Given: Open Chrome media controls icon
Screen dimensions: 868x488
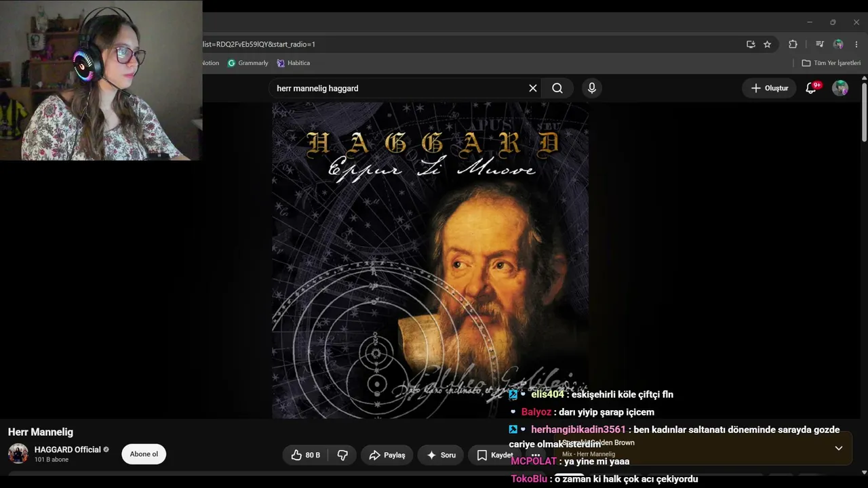Looking at the screenshot, I should tap(820, 44).
